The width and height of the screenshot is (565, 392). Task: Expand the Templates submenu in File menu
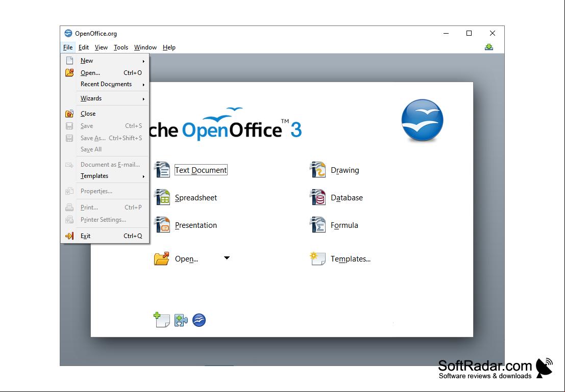(x=143, y=176)
